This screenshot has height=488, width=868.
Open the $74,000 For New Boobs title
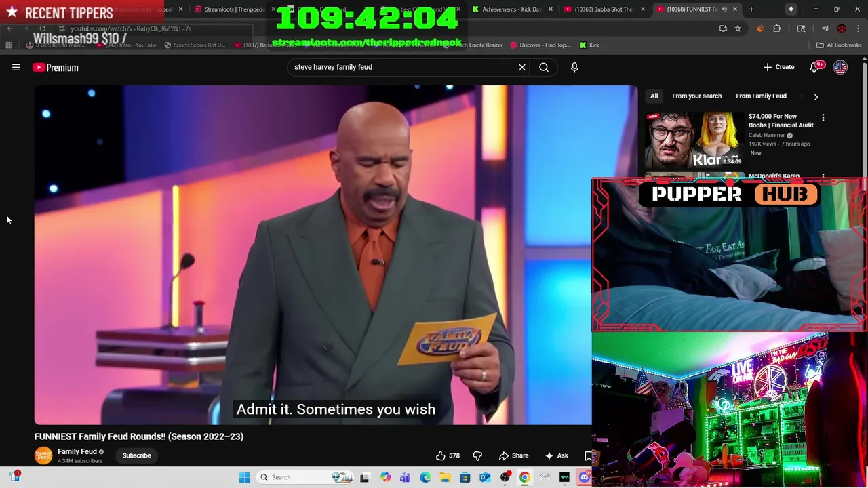pos(781,121)
